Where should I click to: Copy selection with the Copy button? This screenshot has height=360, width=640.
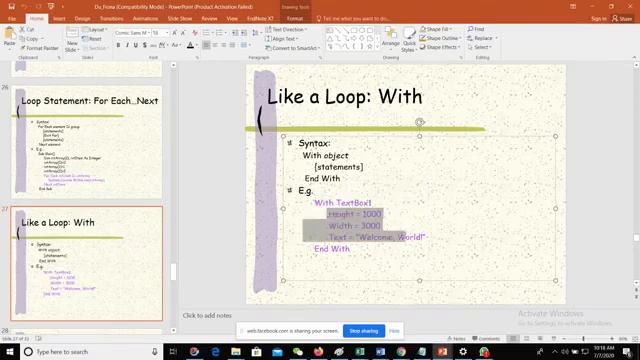pos(29,39)
